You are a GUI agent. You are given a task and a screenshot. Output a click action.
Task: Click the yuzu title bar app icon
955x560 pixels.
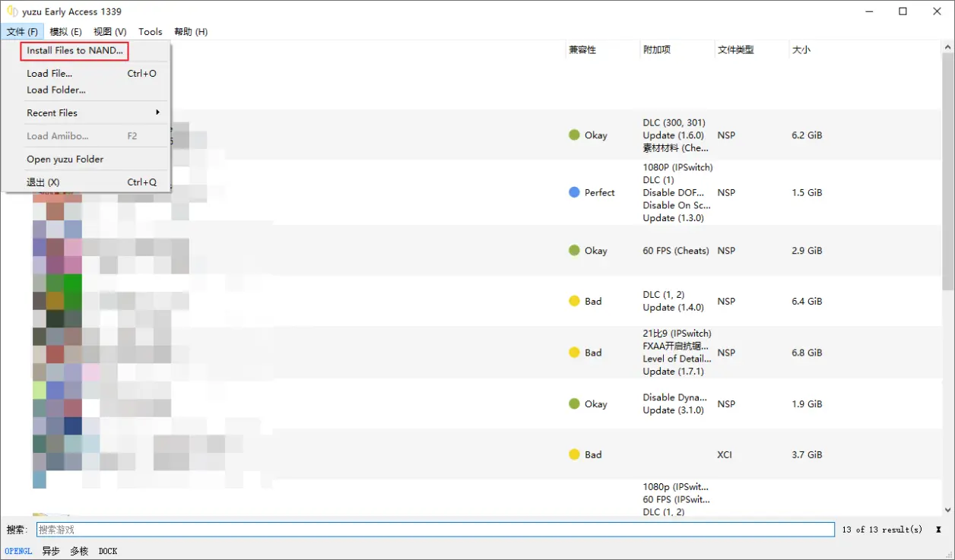11,11
